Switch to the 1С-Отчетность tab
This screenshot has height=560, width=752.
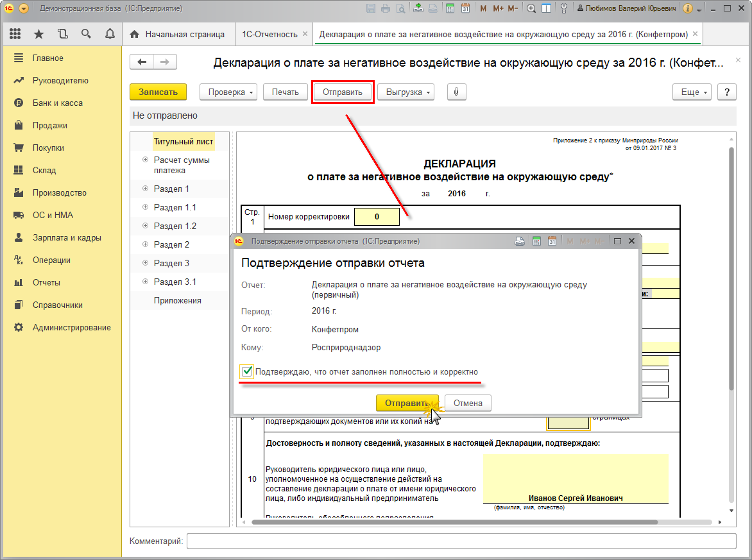[269, 34]
